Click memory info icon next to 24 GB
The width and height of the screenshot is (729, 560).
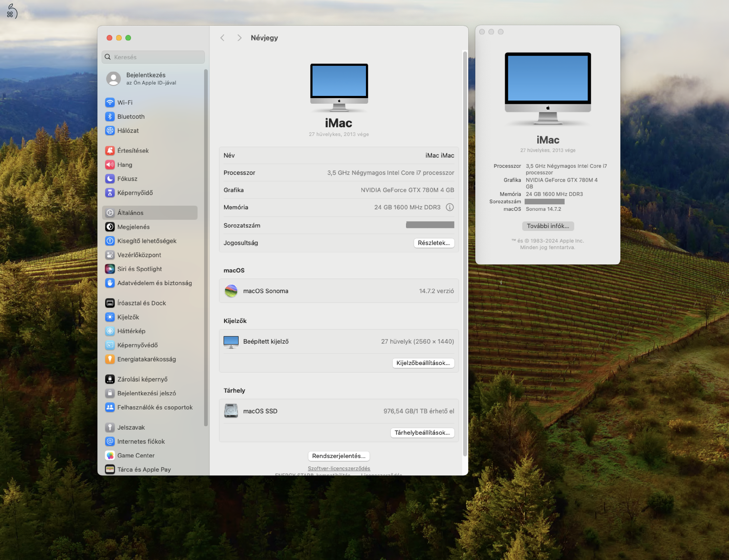tap(450, 207)
